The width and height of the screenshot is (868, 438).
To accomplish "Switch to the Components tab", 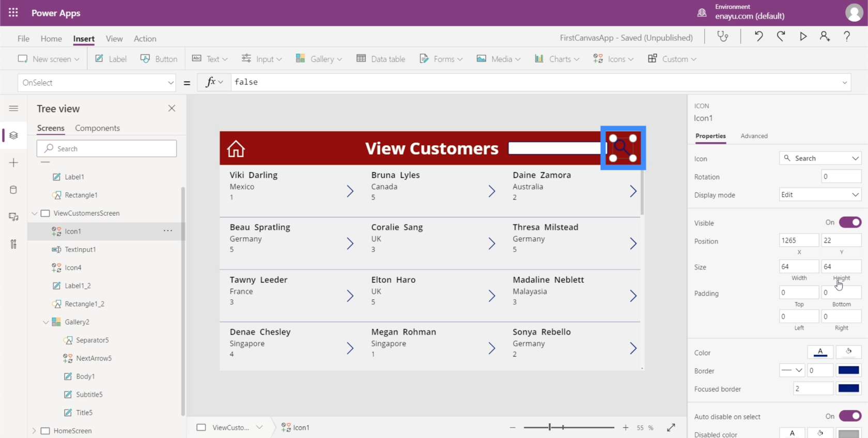I will [x=97, y=128].
